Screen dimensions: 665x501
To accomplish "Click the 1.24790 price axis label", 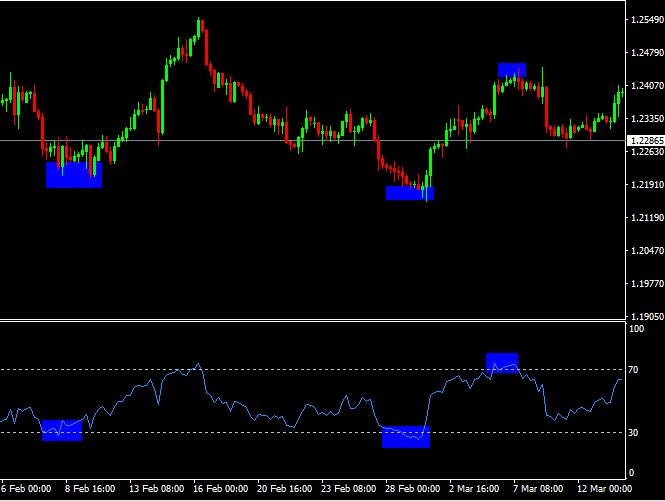I will tap(647, 53).
